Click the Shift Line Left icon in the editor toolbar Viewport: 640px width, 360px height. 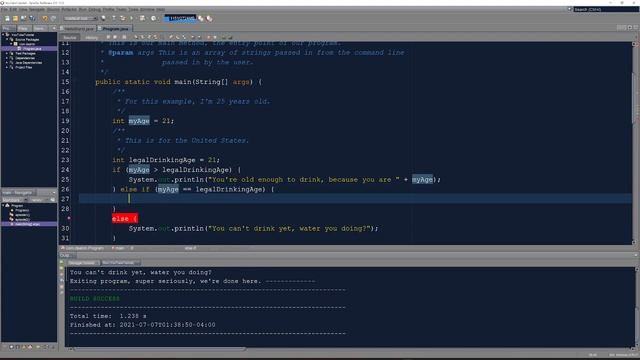click(x=193, y=37)
